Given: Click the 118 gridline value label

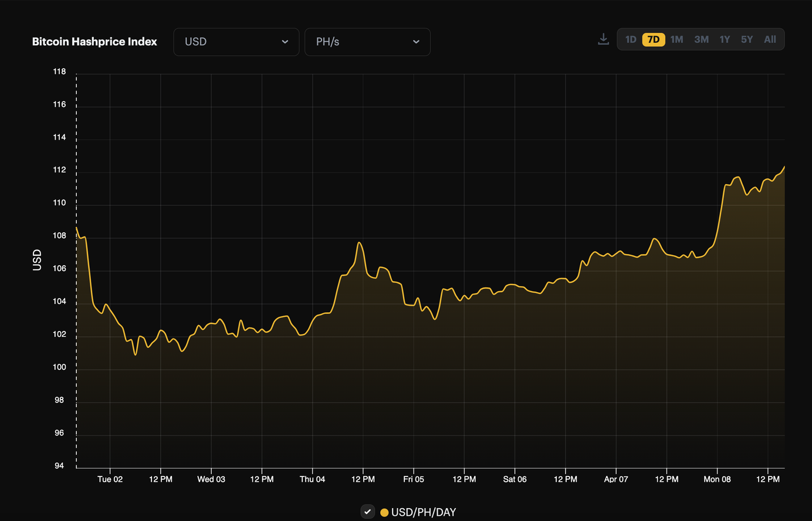Looking at the screenshot, I should pos(57,71).
